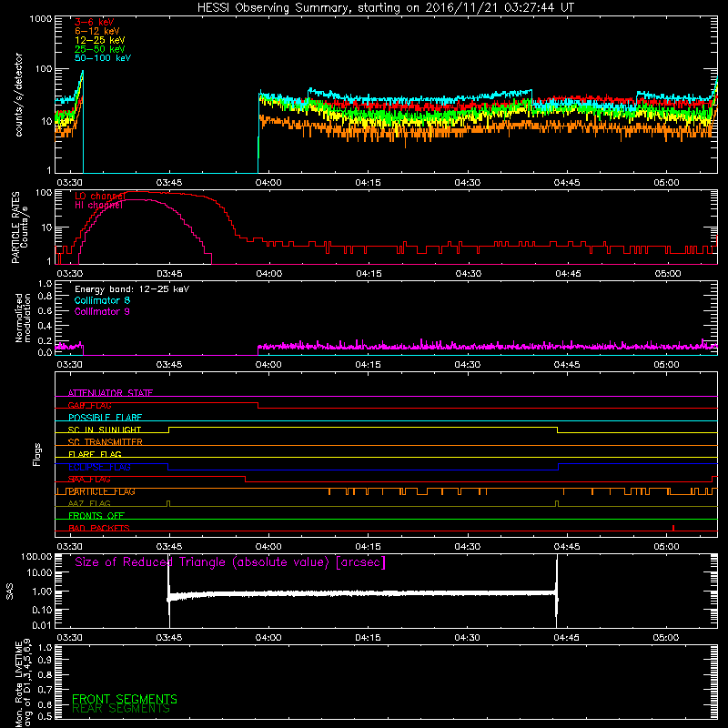Click the GAP_FLAG step down before 04:00
Image resolution: width=728 pixels, height=728 pixels.
[258, 405]
